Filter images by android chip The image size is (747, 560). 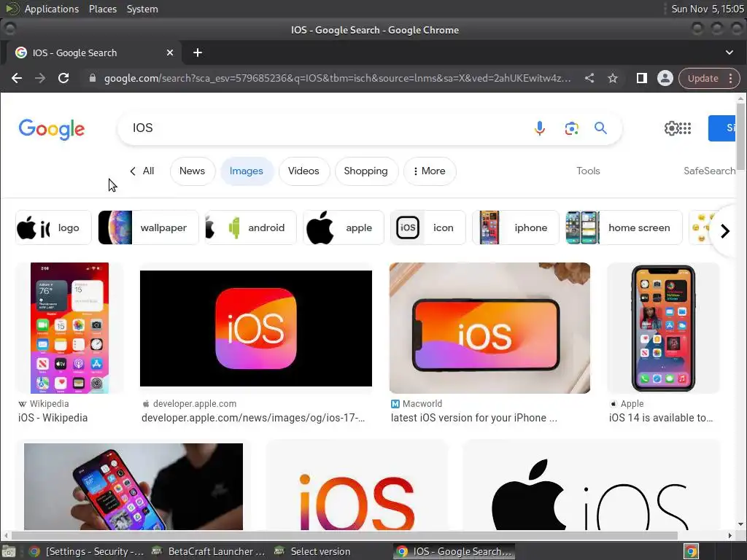251,227
